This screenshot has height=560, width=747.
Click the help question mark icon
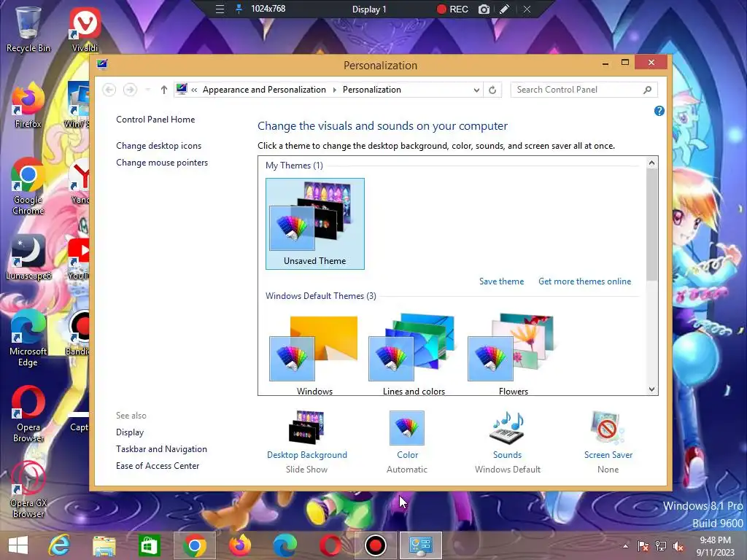point(659,111)
